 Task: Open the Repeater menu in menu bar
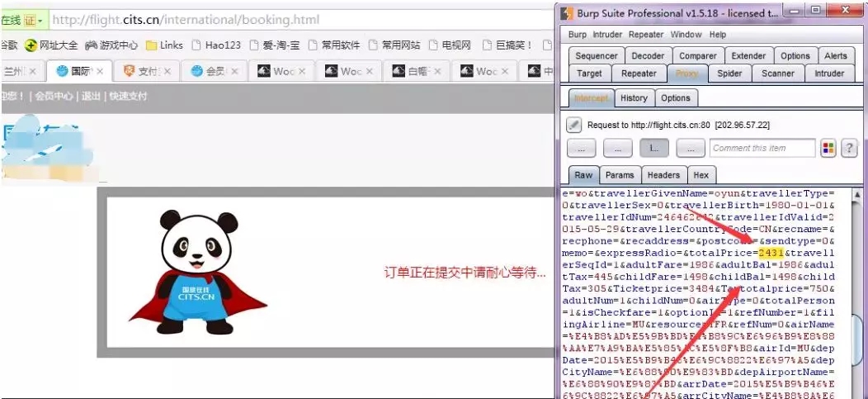click(x=646, y=35)
